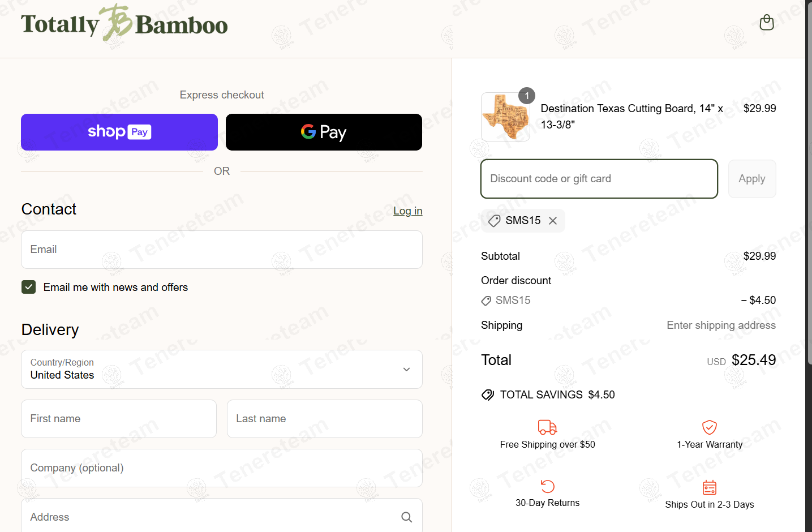Select the First name field
Screen dimensions: 812x532
click(x=119, y=419)
